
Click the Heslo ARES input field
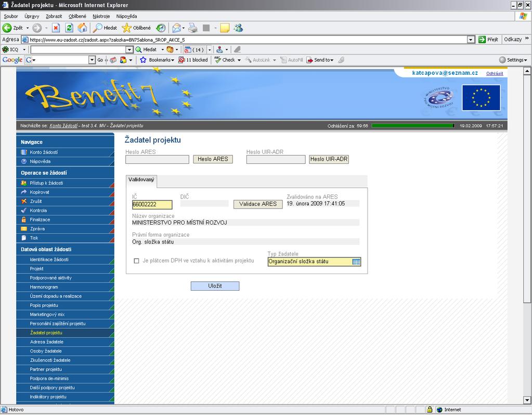[x=157, y=159]
